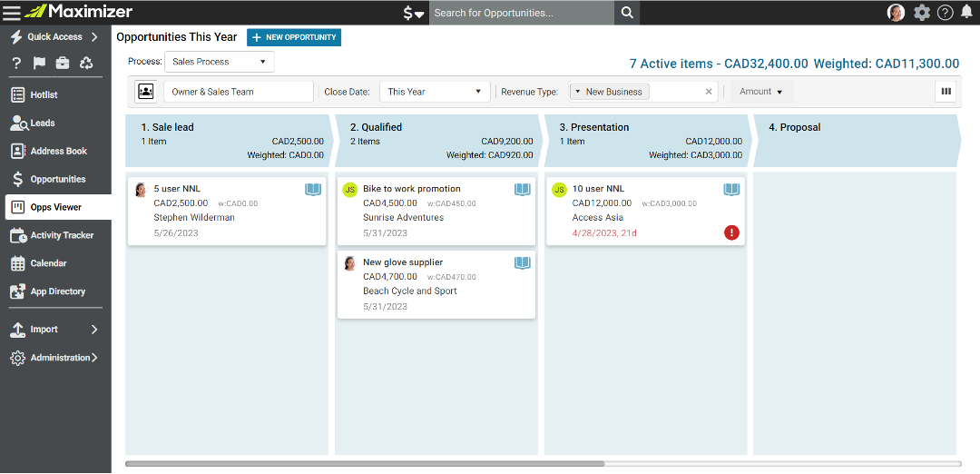The image size is (980, 474).
Task: Click the column layout view icon
Action: coord(946,92)
